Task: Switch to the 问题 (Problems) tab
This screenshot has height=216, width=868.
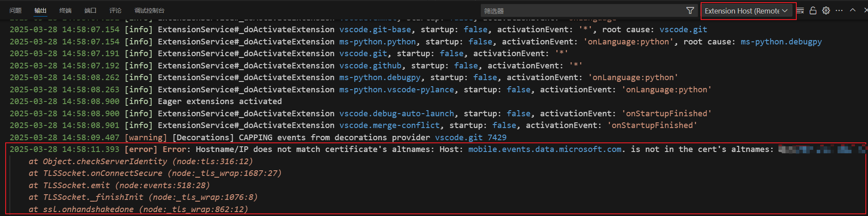Action: (x=16, y=10)
